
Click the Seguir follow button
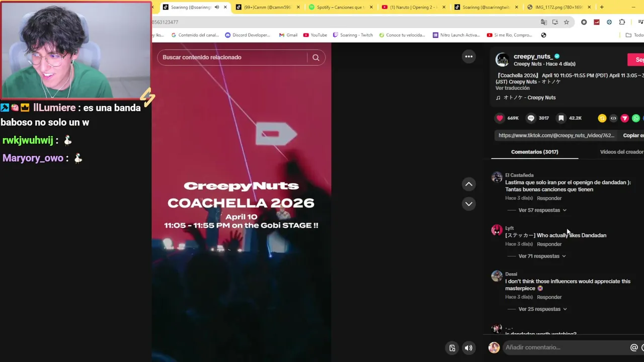[x=636, y=59]
